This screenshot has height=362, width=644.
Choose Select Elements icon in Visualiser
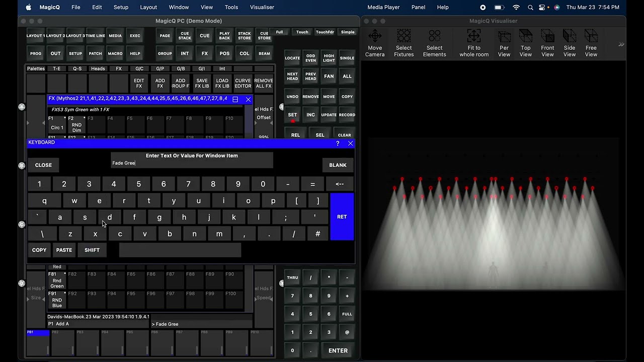(x=434, y=43)
